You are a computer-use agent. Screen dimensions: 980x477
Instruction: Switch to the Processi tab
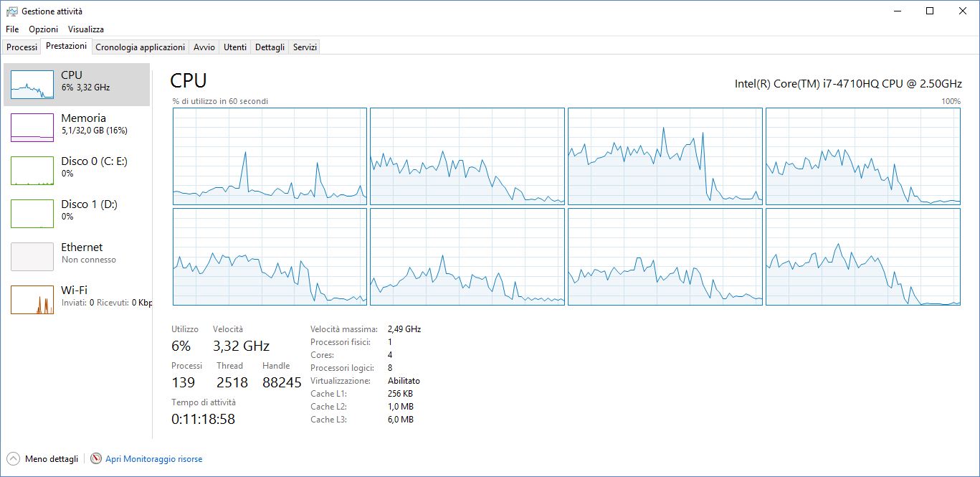coord(22,47)
